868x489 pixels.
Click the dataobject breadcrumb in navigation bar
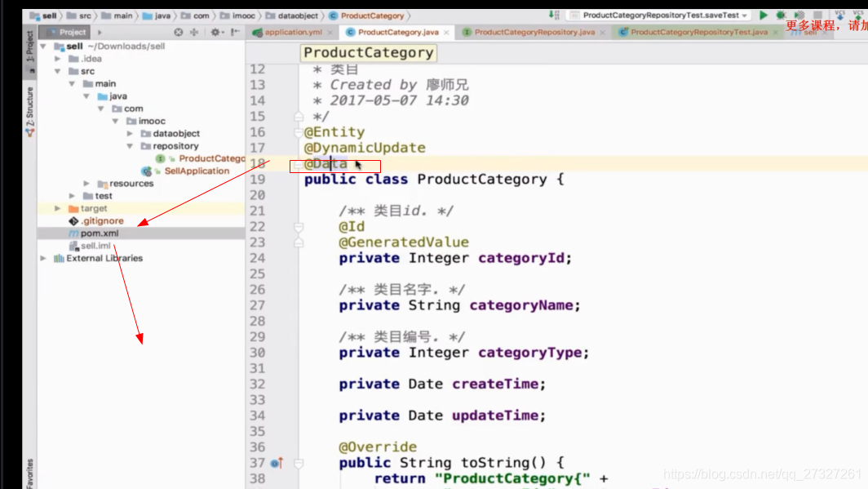coord(292,16)
